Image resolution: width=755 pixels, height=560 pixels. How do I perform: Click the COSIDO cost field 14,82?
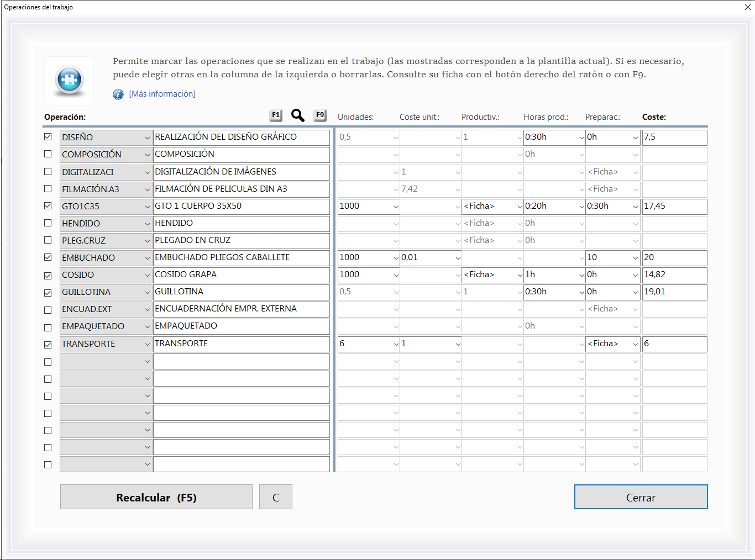coord(675,275)
